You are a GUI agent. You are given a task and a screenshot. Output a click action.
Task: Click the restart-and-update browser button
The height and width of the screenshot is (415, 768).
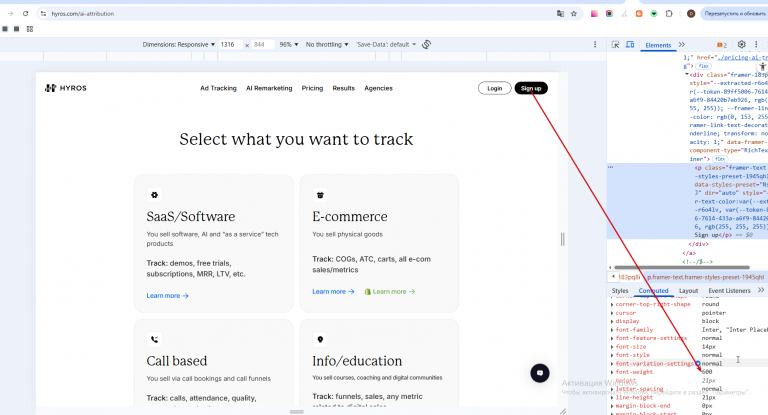pyautogui.click(x=734, y=14)
